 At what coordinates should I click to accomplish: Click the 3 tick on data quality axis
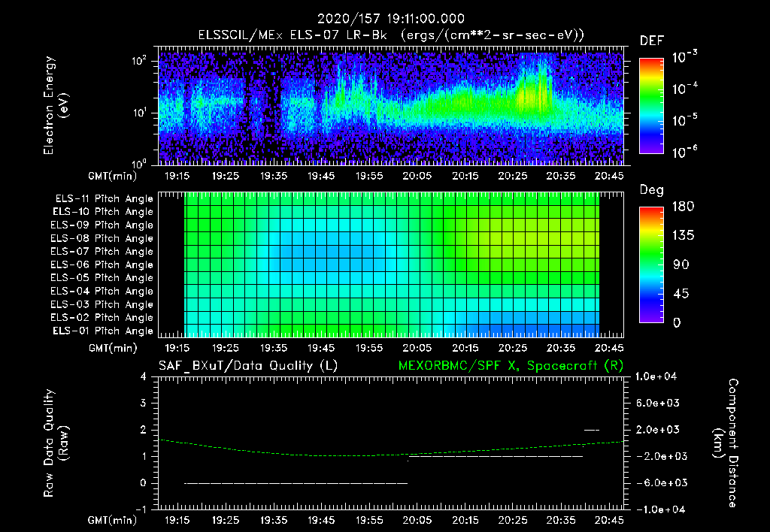pos(144,404)
